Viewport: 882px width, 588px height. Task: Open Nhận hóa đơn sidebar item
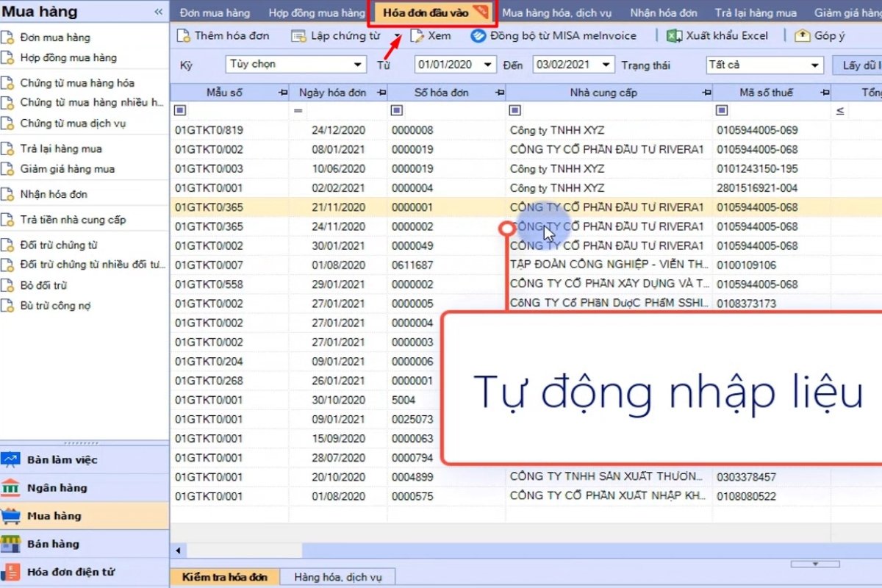point(54,194)
